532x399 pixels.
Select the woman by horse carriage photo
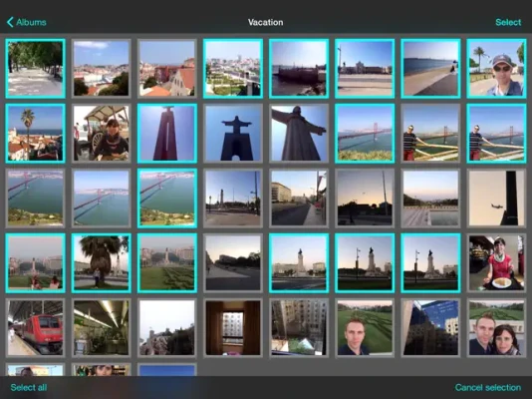(101, 134)
